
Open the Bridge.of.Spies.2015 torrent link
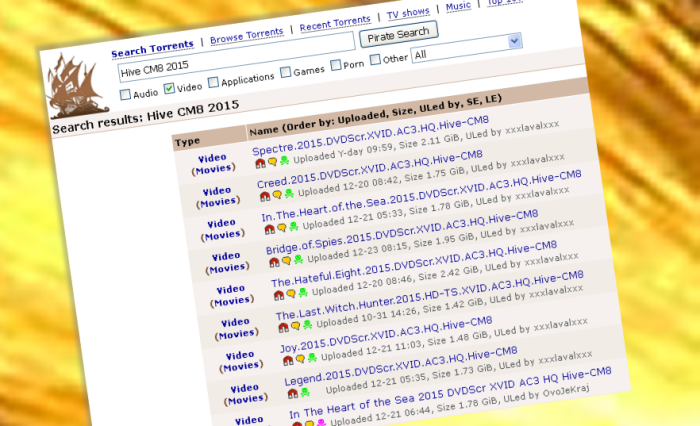[402, 231]
